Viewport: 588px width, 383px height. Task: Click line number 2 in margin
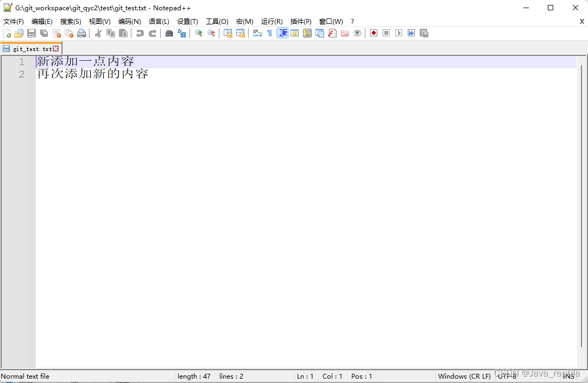(x=22, y=74)
